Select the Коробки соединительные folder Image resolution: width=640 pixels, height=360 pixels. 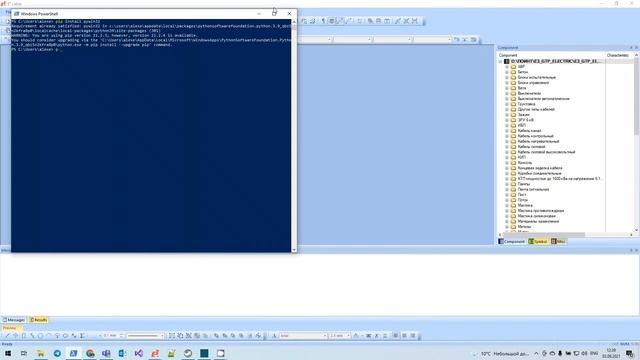point(539,173)
